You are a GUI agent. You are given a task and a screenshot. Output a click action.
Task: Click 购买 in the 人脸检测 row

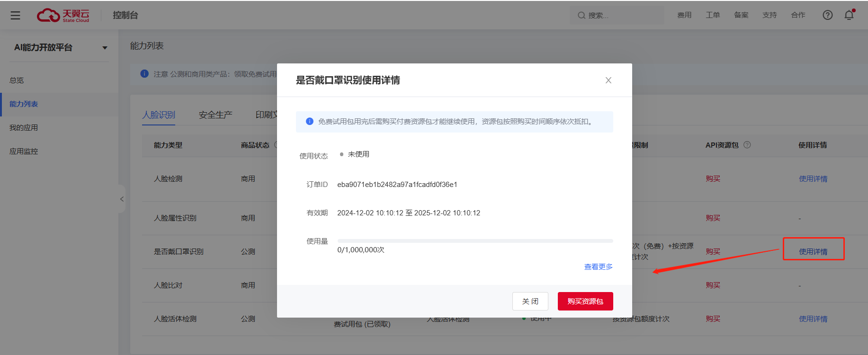(x=713, y=179)
